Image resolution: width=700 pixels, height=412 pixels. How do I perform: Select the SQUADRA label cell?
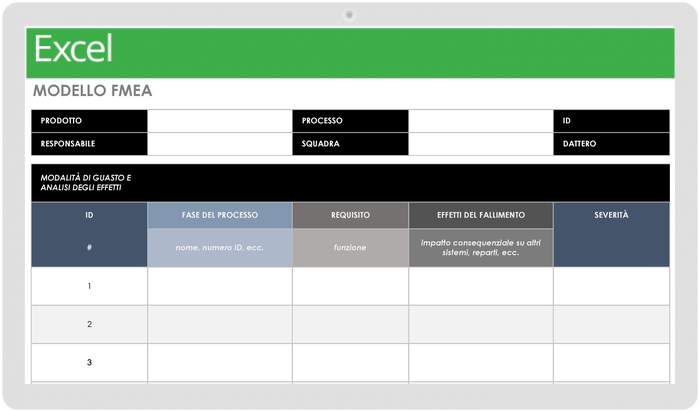pyautogui.click(x=350, y=144)
